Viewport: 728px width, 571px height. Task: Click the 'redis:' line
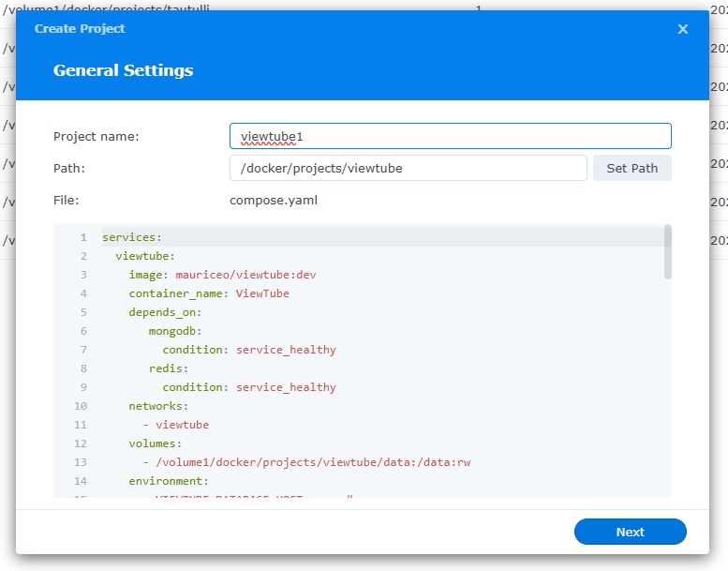168,368
